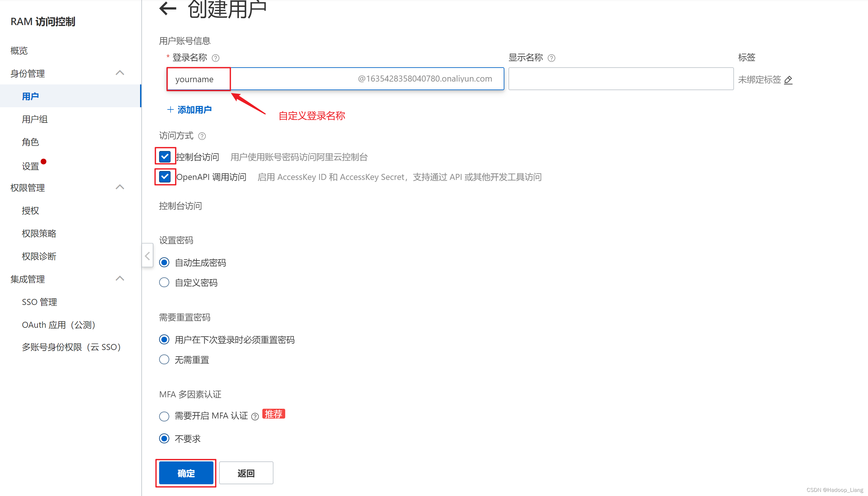Collapse the 身份管理 section chevron
Image resolution: width=868 pixels, height=496 pixels.
[x=120, y=73]
